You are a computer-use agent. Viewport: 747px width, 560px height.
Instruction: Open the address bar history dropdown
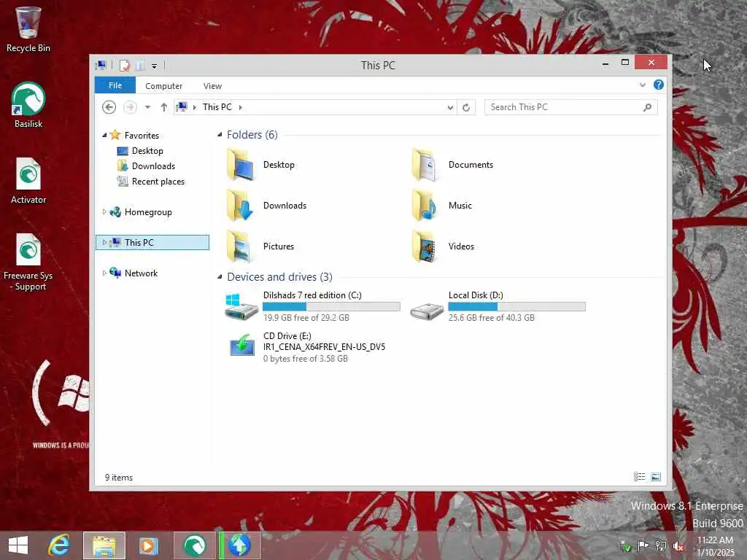tap(450, 108)
